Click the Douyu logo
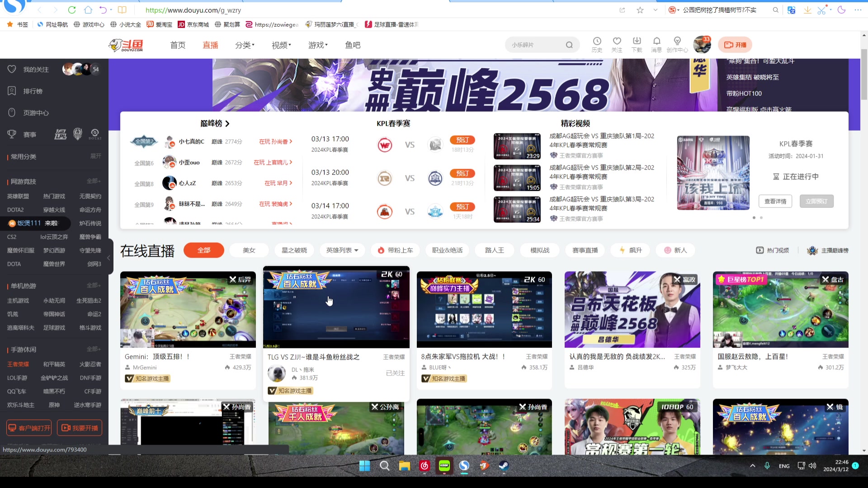 126,45
